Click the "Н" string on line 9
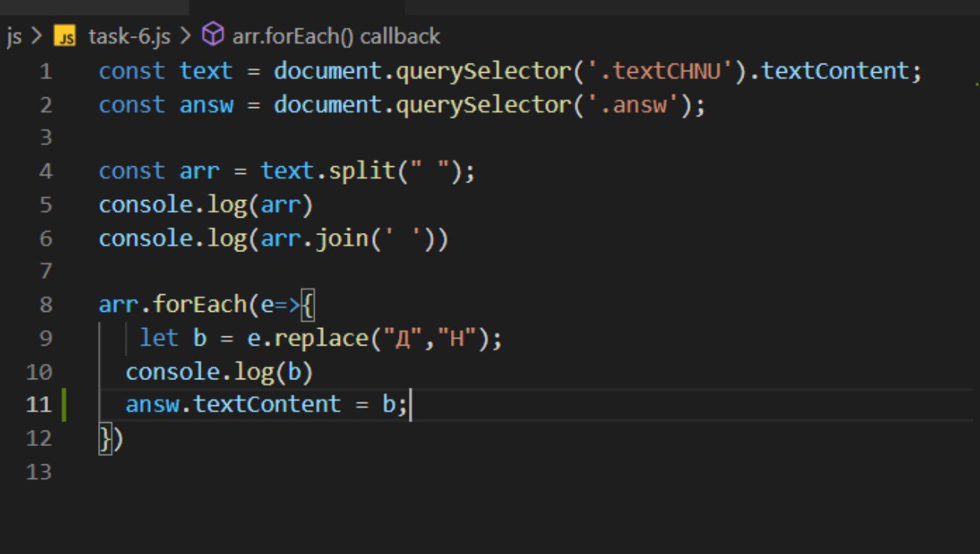Image resolution: width=980 pixels, height=554 pixels. pyautogui.click(x=458, y=339)
